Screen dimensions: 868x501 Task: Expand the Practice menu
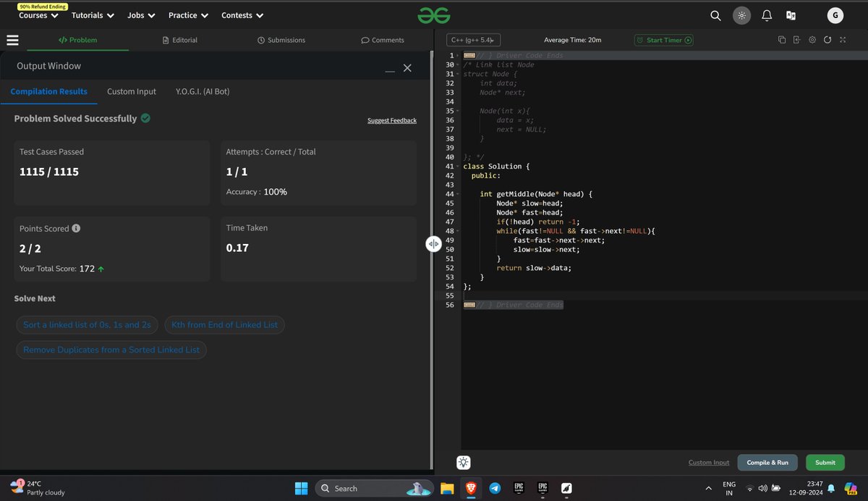(188, 15)
